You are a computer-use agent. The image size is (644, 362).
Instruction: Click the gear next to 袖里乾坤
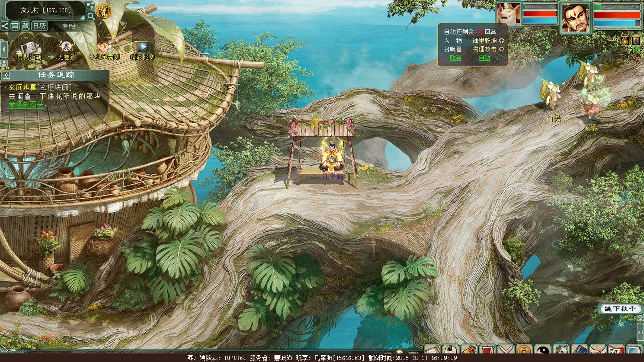[x=502, y=41]
